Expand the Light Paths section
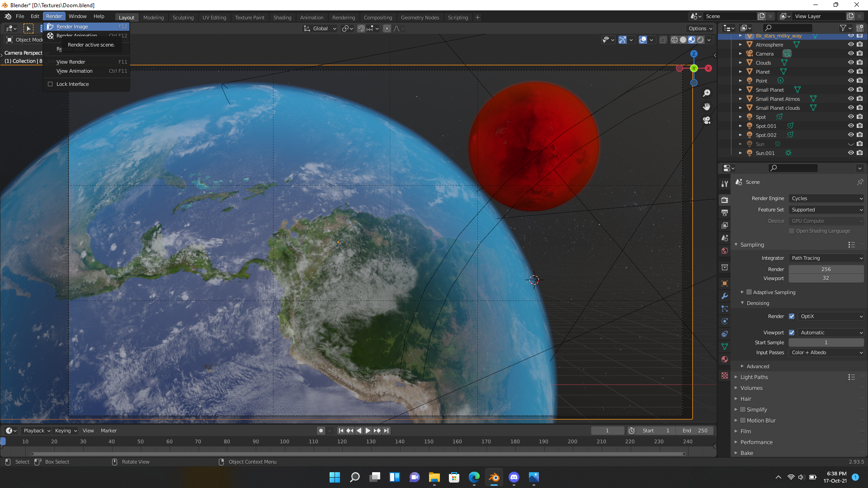 (x=754, y=377)
